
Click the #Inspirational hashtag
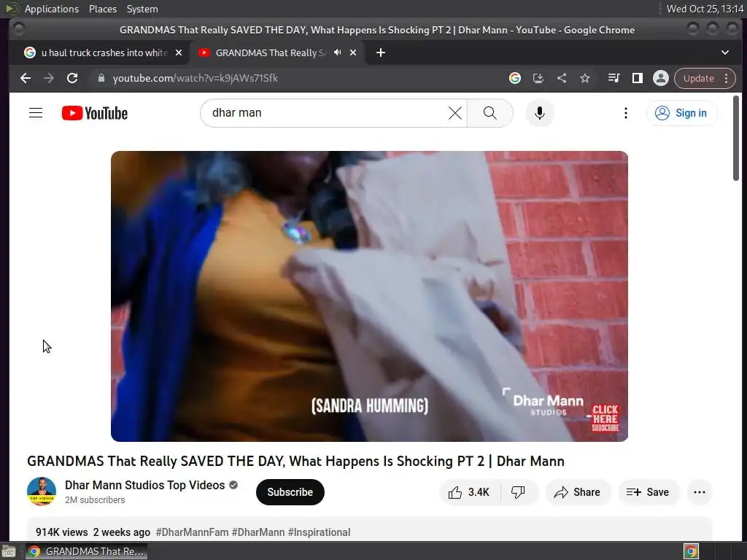coord(319,532)
